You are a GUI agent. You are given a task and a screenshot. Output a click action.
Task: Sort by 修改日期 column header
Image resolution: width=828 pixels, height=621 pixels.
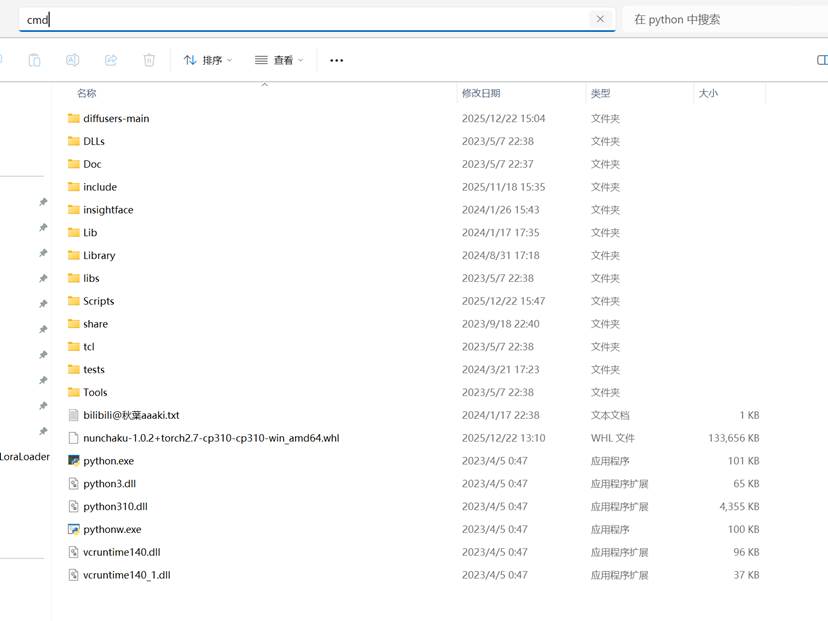coord(481,93)
